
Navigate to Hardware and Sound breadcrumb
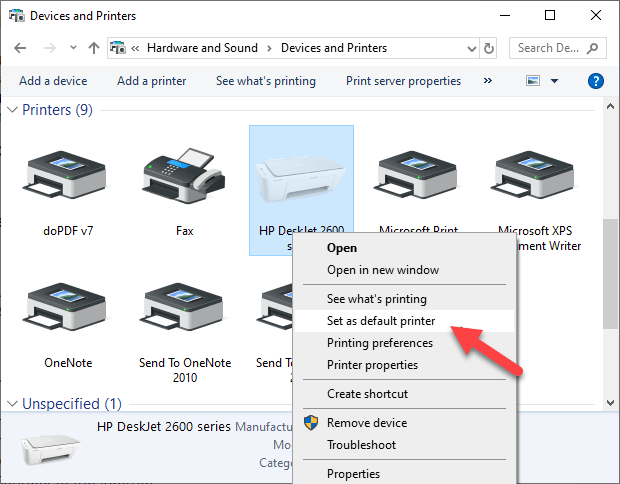(202, 48)
